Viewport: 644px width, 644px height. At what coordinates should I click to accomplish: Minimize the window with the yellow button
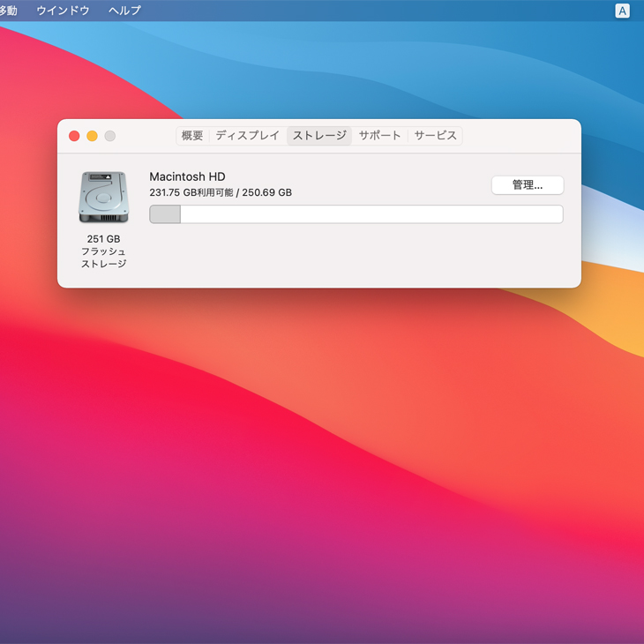(92, 136)
